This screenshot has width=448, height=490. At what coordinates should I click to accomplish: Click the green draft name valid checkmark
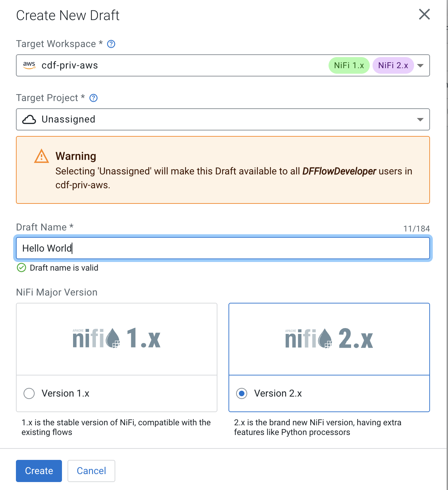(x=21, y=268)
